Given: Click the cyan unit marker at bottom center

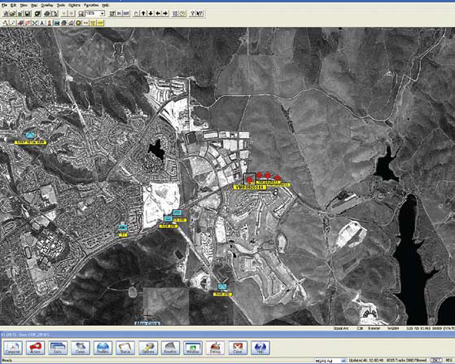Looking at the screenshot, I should [x=222, y=287].
